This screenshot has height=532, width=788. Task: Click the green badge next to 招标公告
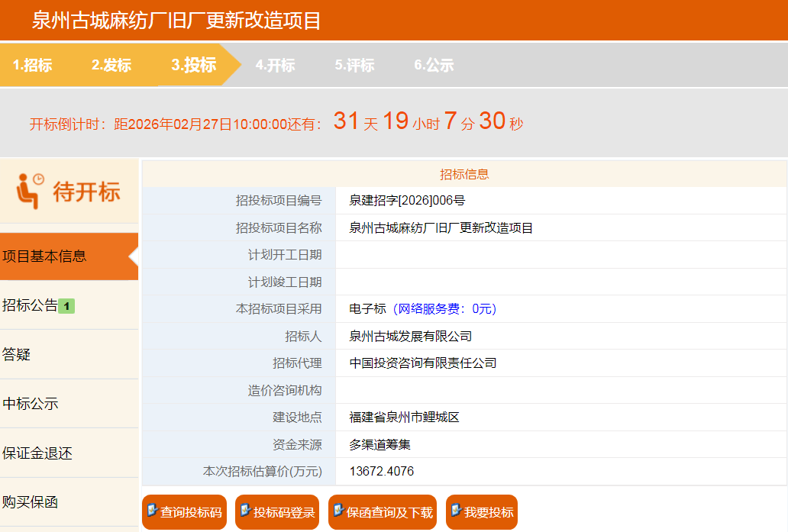(66, 306)
